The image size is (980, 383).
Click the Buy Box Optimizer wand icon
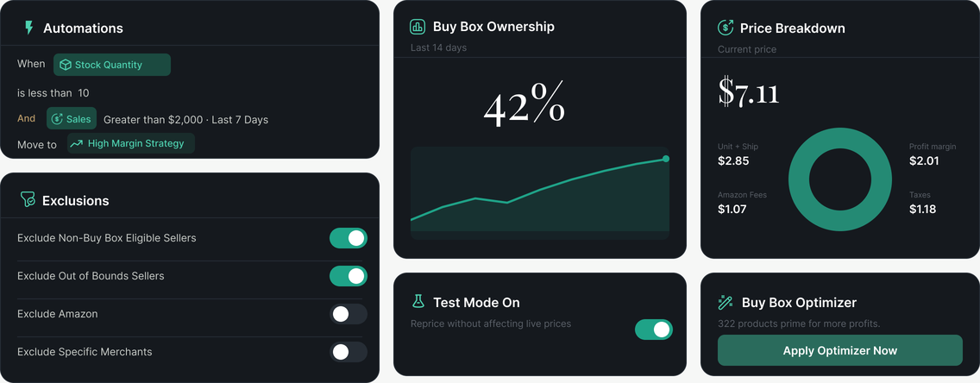725,303
